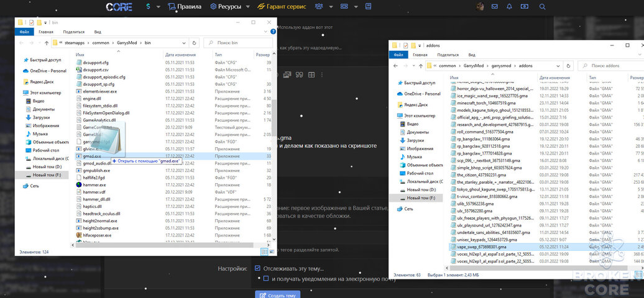Open address history dropdown in bin window
This screenshot has height=298, width=644.
coord(185,43)
